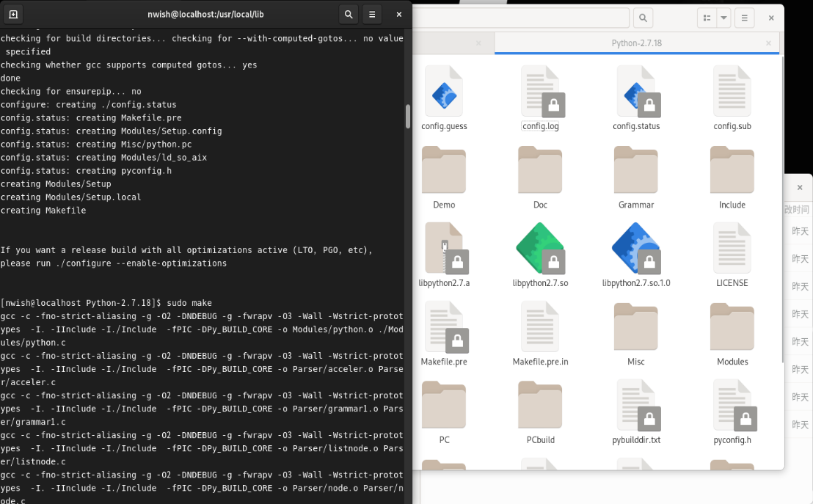Open the terminal hamburger menu
This screenshot has height=504, width=813.
[x=372, y=14]
